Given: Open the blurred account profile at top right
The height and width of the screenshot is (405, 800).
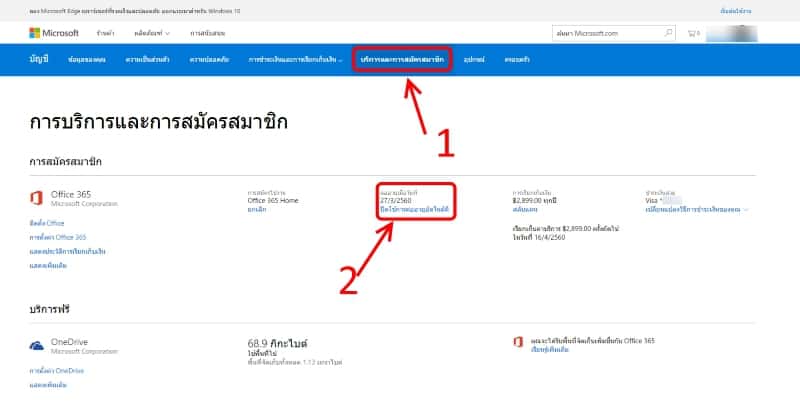Looking at the screenshot, I should click(731, 34).
